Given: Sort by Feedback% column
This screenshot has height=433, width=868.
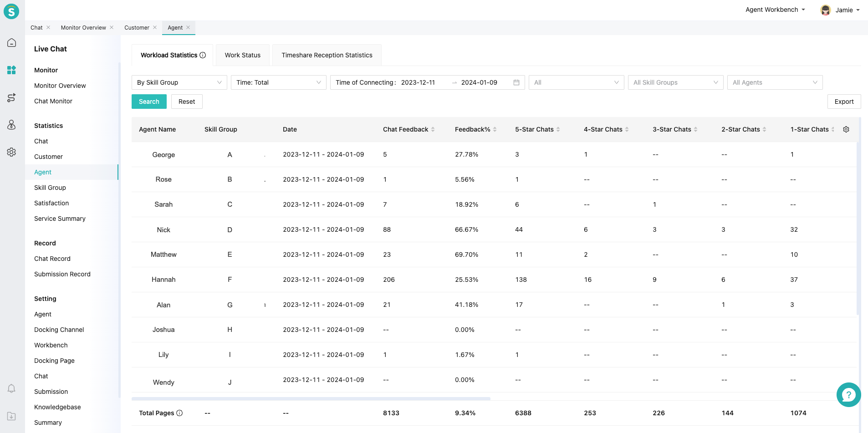Looking at the screenshot, I should coord(495,129).
